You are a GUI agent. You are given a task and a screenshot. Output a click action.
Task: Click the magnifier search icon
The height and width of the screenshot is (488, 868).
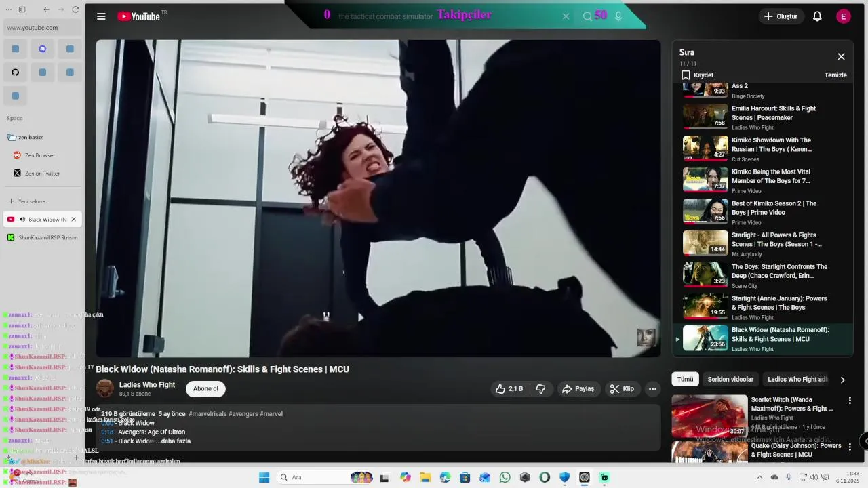click(x=587, y=16)
